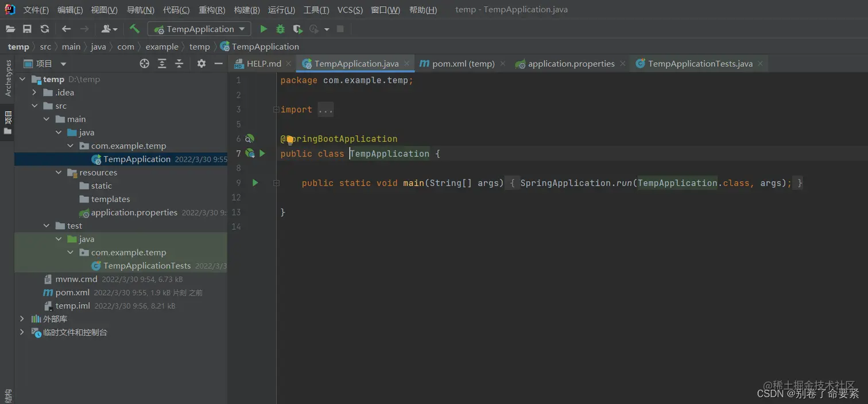
Task: Open project panel settings gear
Action: pyautogui.click(x=201, y=64)
